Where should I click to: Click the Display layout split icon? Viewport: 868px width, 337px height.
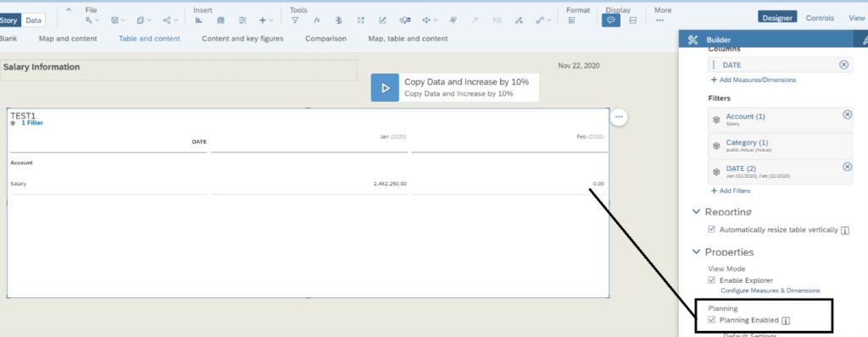click(633, 20)
